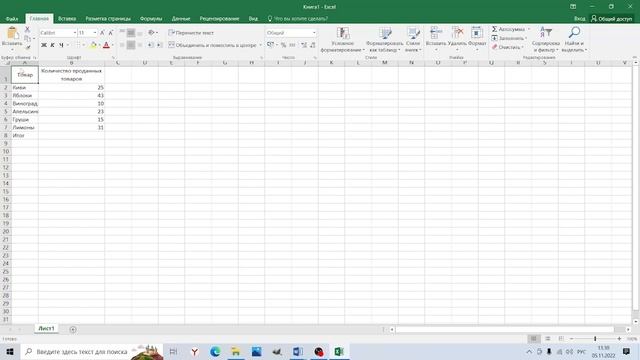The width and height of the screenshot is (640, 360).
Task: Click the accounting currency format icon
Action: pyautogui.click(x=270, y=45)
